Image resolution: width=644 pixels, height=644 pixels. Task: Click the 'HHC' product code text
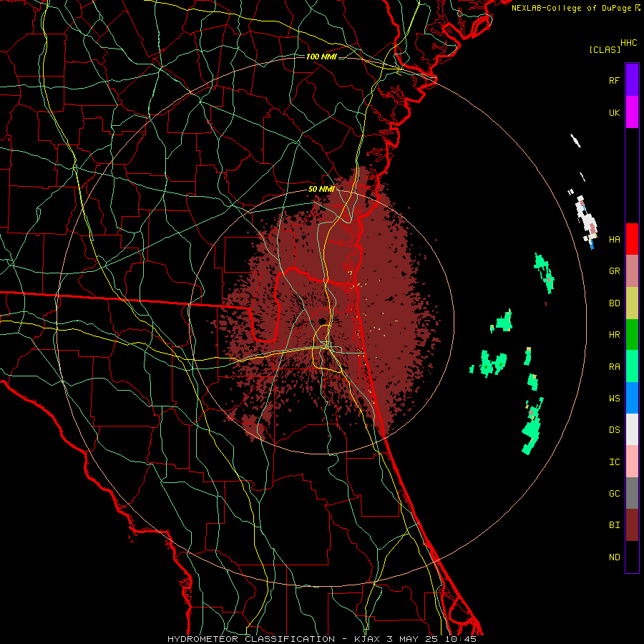click(x=628, y=43)
